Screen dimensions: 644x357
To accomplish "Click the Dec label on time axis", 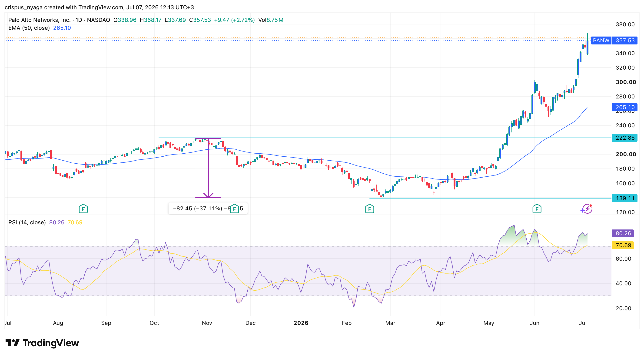I will coord(250,323).
